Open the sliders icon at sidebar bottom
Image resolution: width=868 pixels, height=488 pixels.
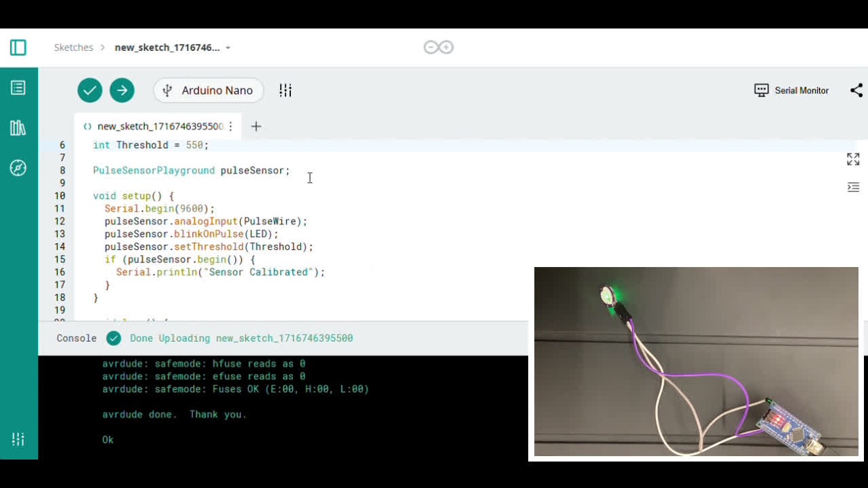18,440
